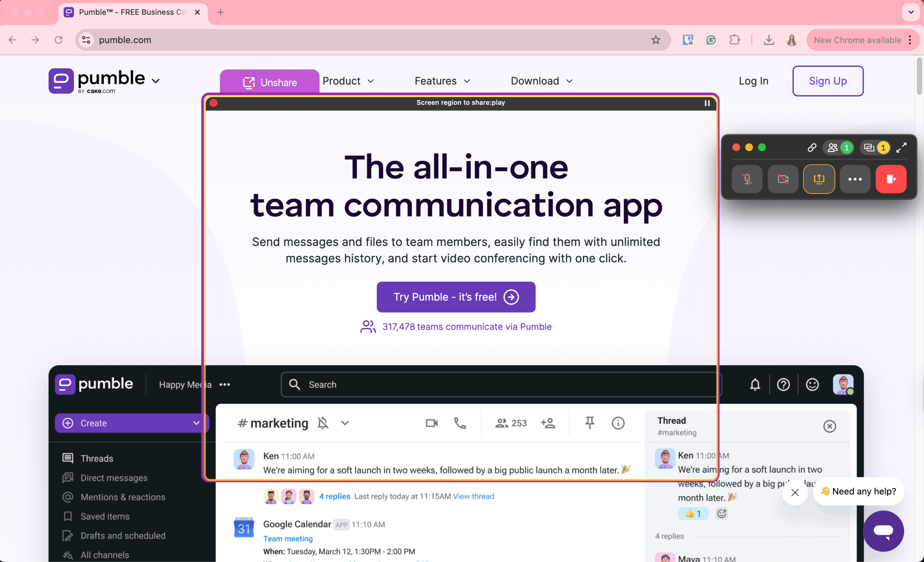
Task: Turn on the camera in the call controls
Action: (x=783, y=179)
